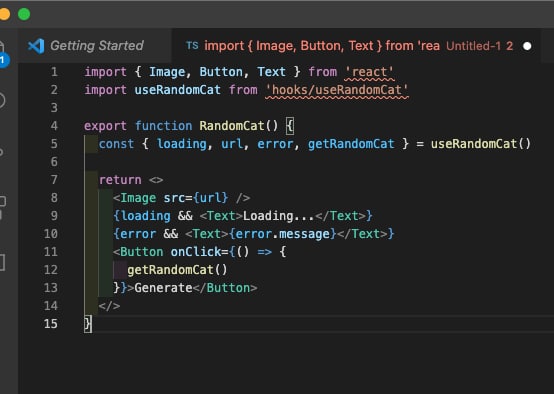Click line number 1 in gutter

pos(54,72)
